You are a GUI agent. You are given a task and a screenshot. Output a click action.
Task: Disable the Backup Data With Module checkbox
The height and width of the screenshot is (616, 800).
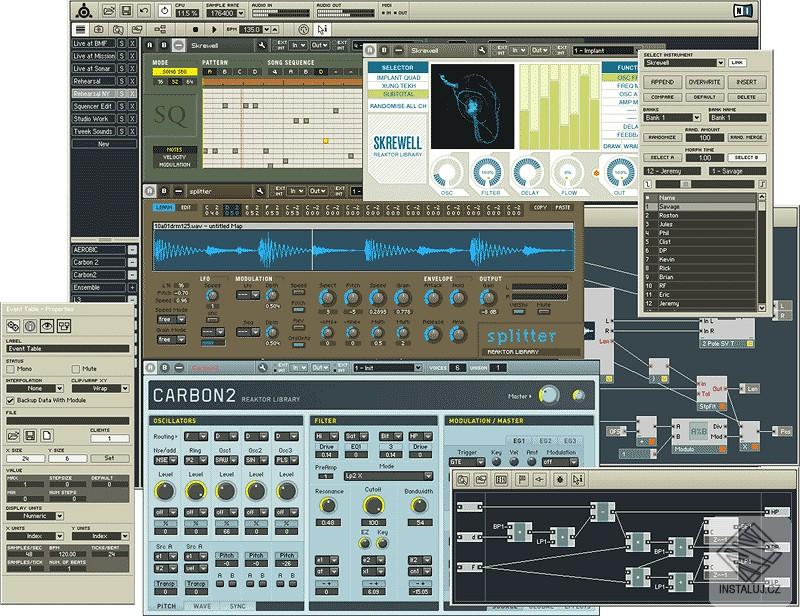coord(11,400)
